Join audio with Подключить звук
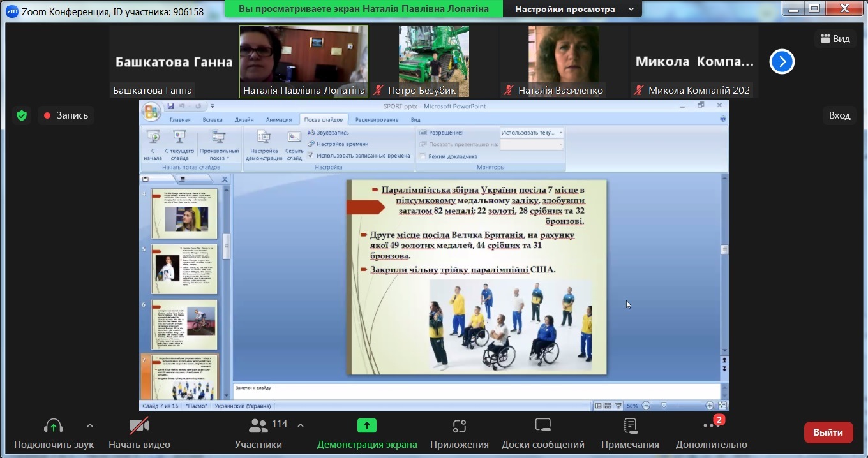Screen dimensions: 868x458 pyautogui.click(x=54, y=426)
